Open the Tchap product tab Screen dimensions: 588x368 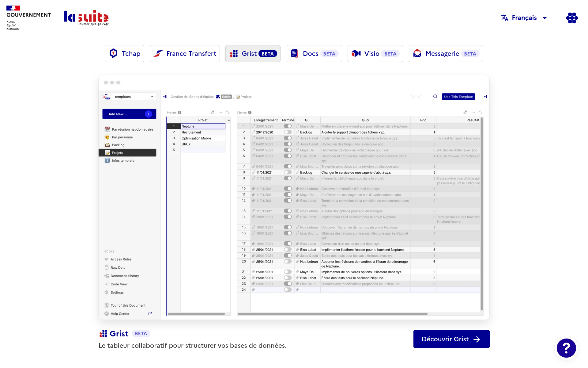[x=125, y=54]
